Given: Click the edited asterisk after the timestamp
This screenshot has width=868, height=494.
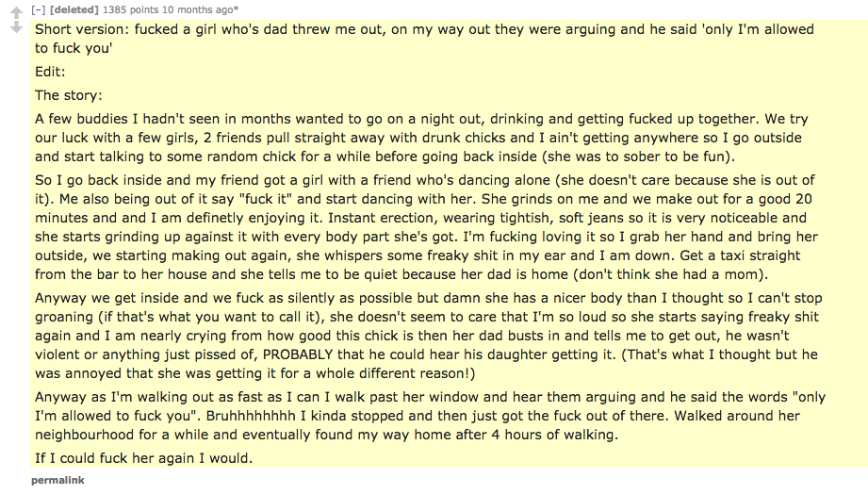Looking at the screenshot, I should pyautogui.click(x=237, y=8).
